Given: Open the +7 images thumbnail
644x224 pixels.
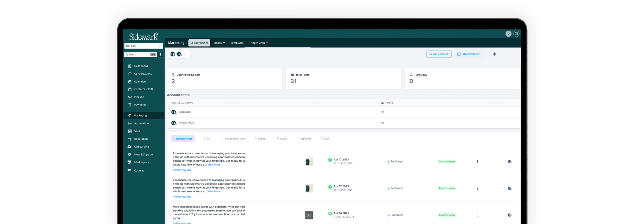Looking at the screenshot, I should 309,215.
